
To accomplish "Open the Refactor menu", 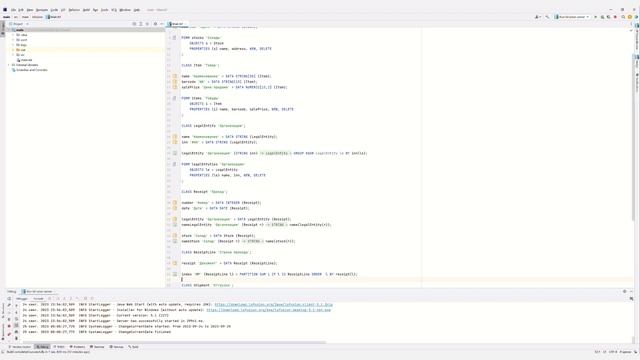I will coord(74,10).
